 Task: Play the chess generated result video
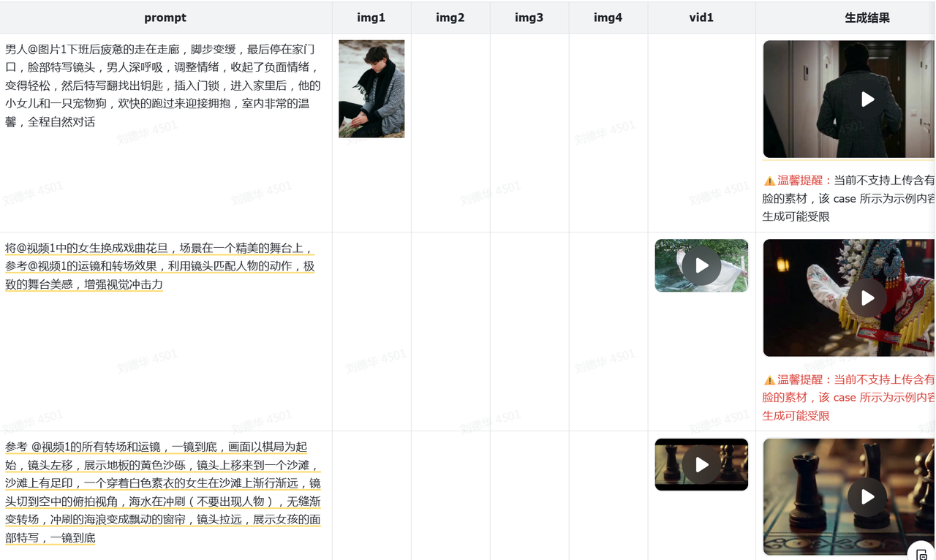coord(867,497)
